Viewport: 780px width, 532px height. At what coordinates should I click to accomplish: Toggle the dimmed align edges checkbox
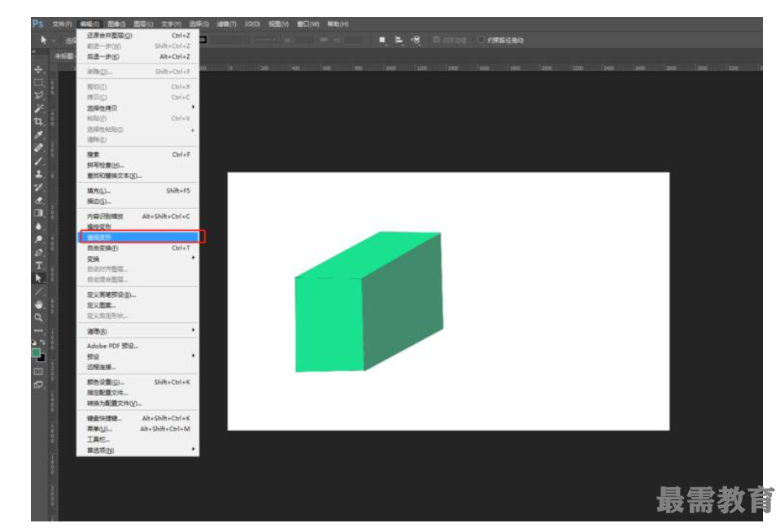pyautogui.click(x=436, y=40)
